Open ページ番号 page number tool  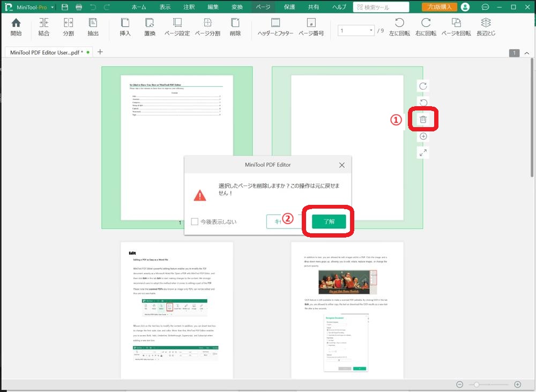tap(311, 27)
